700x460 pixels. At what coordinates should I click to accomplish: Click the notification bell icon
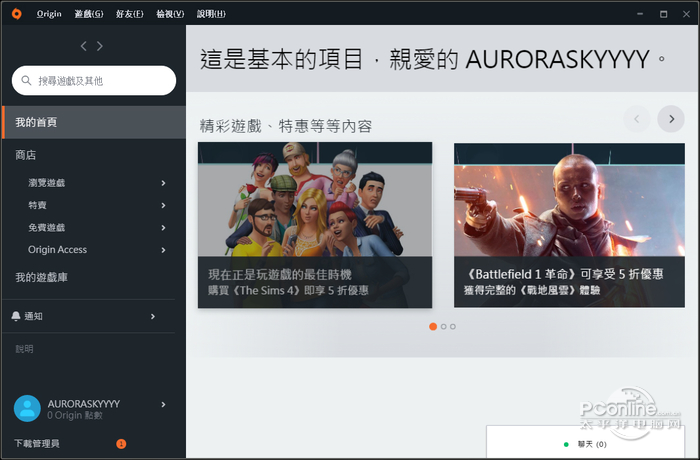(x=16, y=316)
